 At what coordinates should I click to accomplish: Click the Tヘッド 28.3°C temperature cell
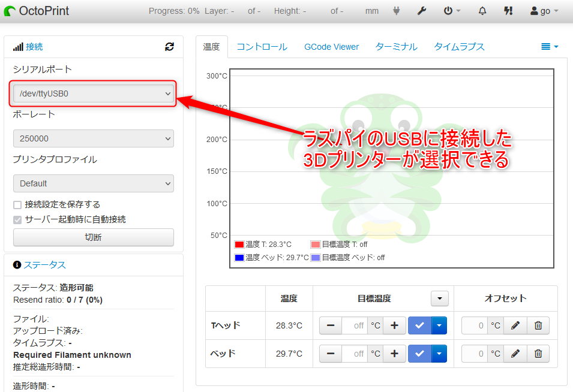(x=289, y=325)
